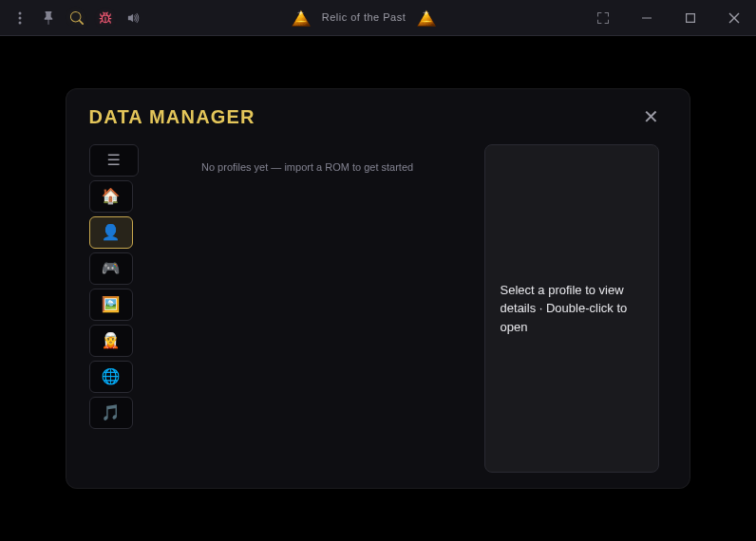Minimize the Relic of the Past window
The height and width of the screenshot is (541, 756).
tap(647, 18)
